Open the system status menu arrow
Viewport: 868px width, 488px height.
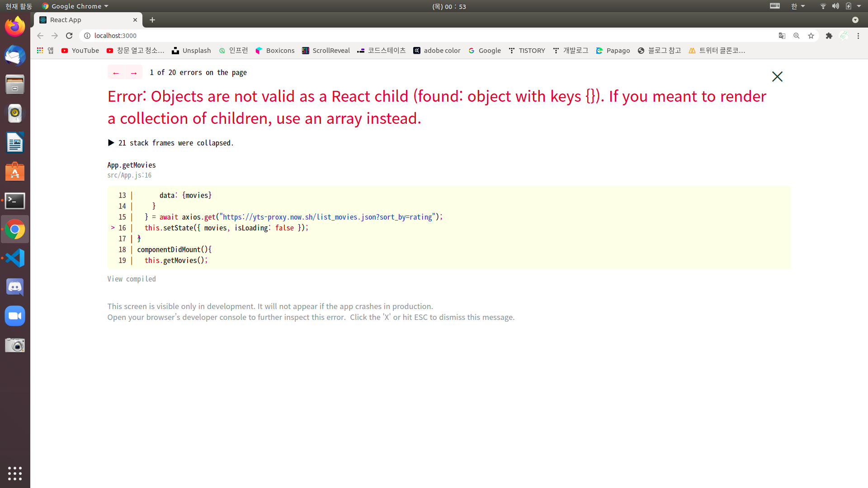click(859, 6)
